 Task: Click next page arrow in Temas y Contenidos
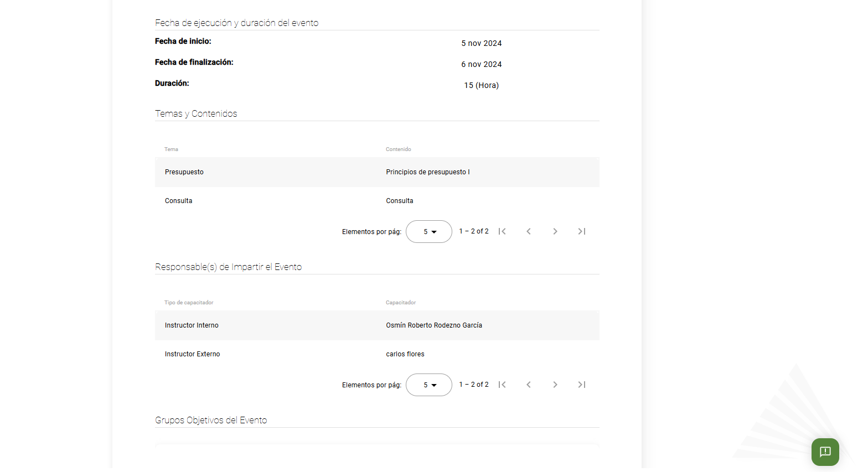555,231
